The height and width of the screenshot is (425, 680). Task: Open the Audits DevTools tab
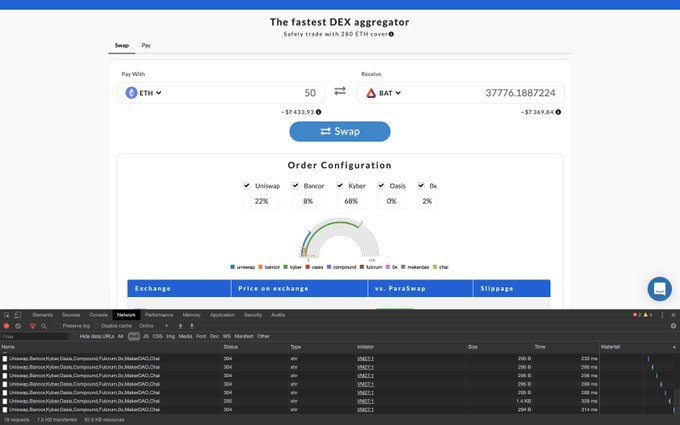pos(278,315)
